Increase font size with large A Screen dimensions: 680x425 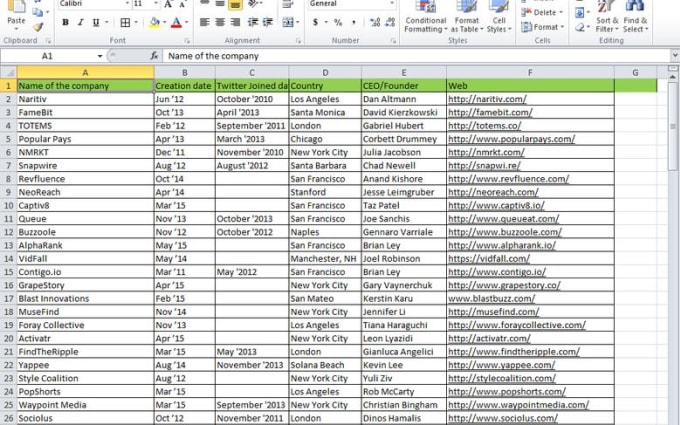click(168, 4)
